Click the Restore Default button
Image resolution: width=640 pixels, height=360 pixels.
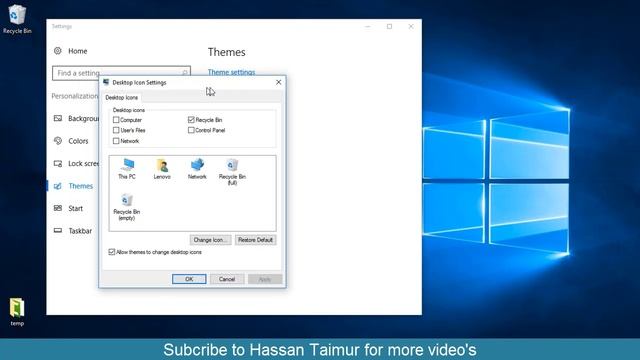(256, 240)
